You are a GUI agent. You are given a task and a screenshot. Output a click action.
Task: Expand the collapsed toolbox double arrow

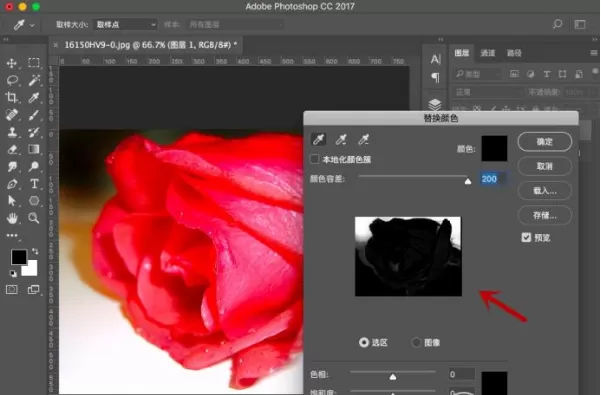(x=6, y=39)
